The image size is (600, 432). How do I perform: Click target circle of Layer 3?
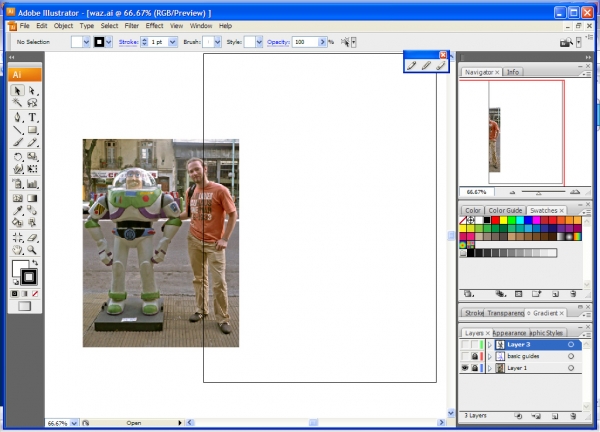coord(571,345)
